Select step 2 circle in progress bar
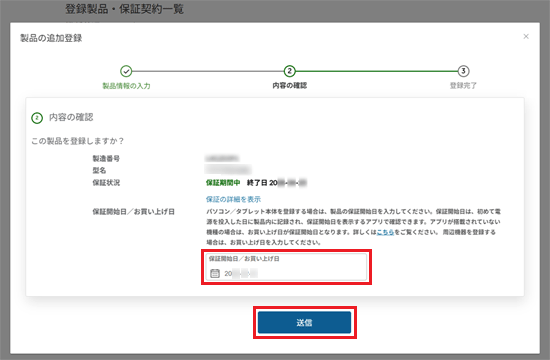Viewport: 550px width, 360px height. tap(289, 71)
